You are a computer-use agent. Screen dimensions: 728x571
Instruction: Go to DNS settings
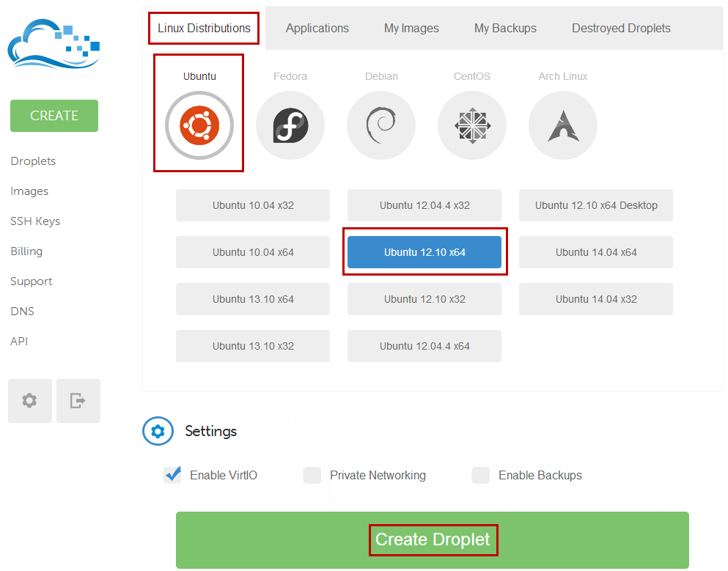click(22, 312)
